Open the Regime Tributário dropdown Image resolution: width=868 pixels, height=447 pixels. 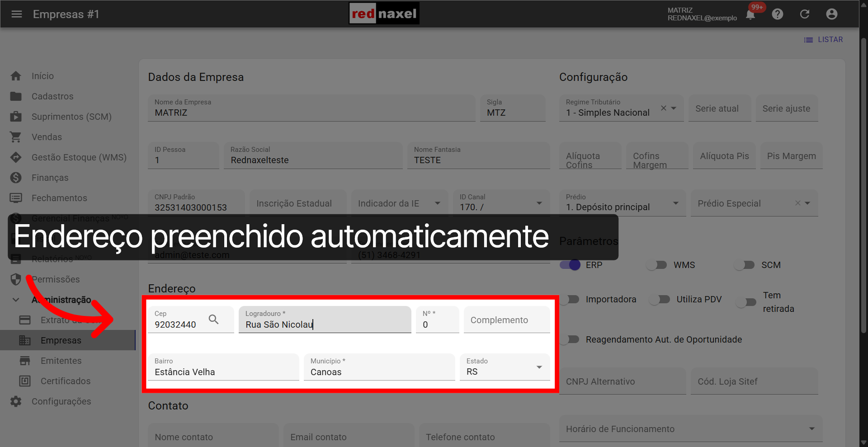coord(672,108)
